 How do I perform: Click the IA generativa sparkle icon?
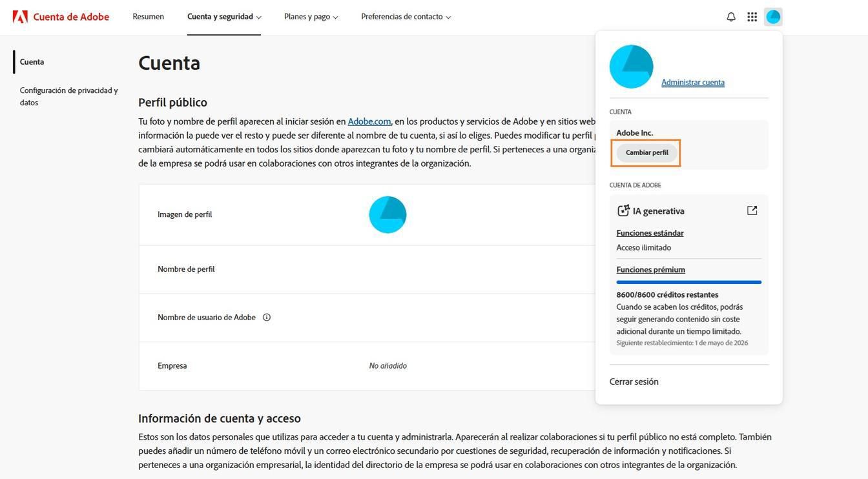click(623, 210)
